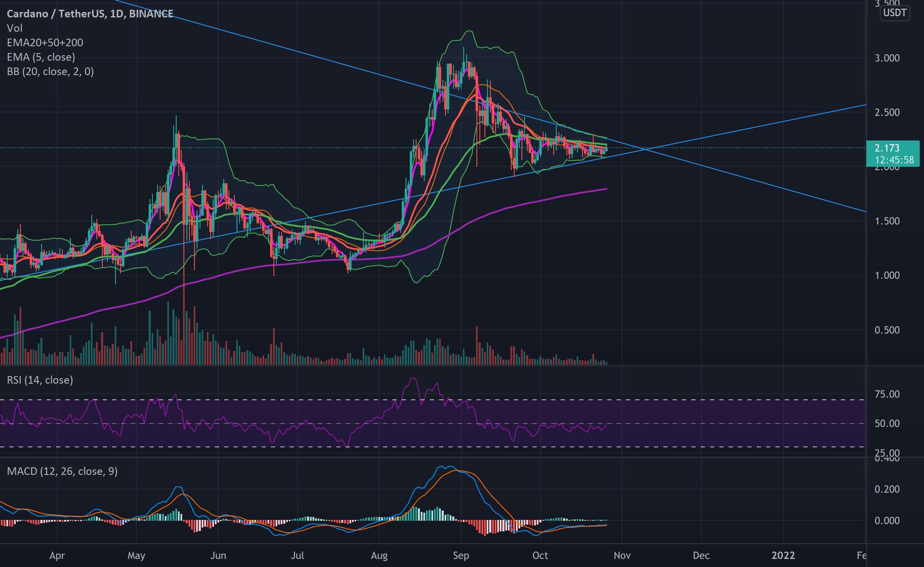924x567 pixels.
Task: Click the MACD 0.000 axis label
Action: [887, 521]
